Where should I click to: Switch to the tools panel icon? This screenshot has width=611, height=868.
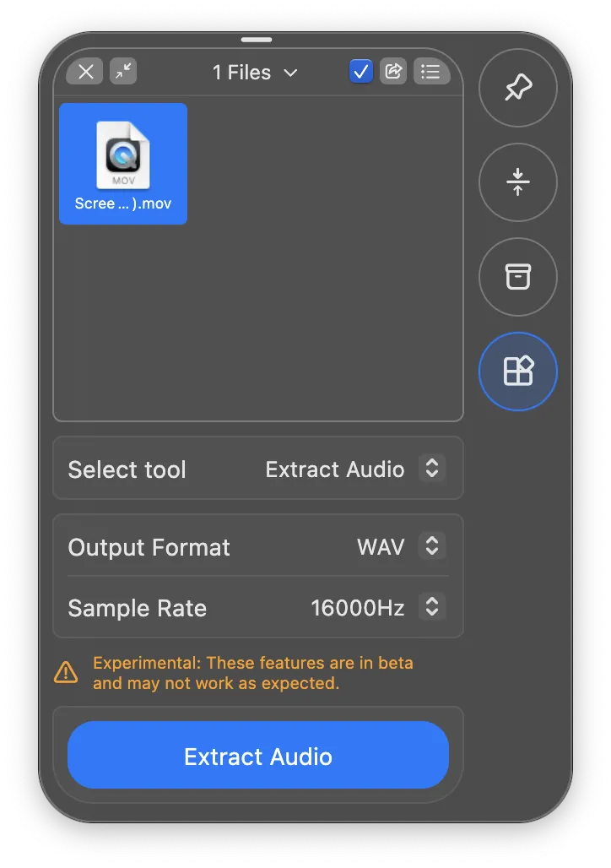tap(517, 372)
